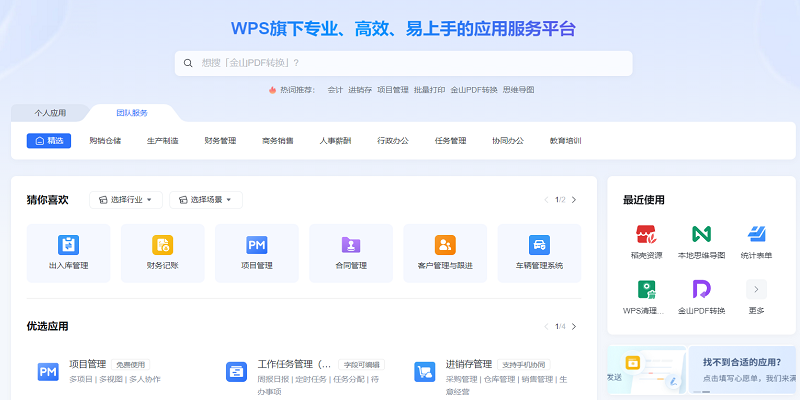Open the 财务记账 app icon
This screenshot has width=800, height=400.
(x=162, y=245)
